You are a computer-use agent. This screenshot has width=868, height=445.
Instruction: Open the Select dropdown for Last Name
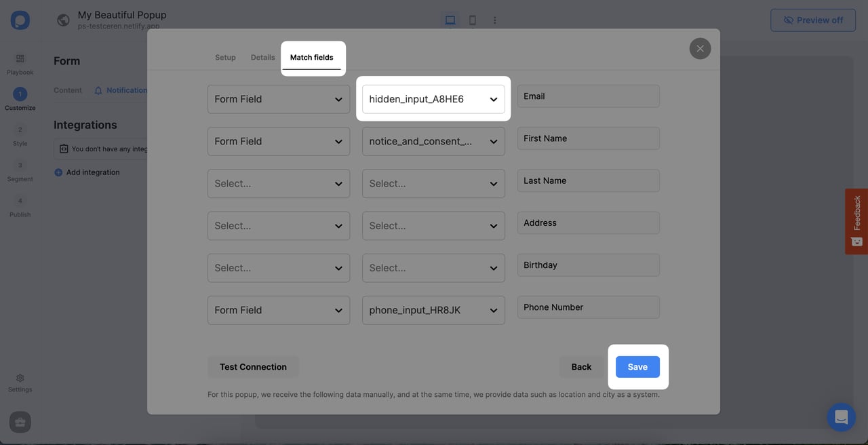tap(279, 183)
